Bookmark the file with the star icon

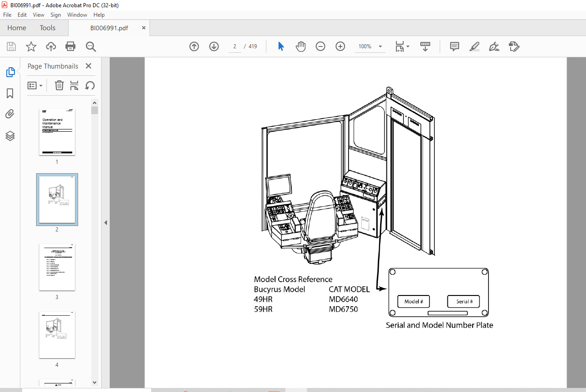click(31, 46)
